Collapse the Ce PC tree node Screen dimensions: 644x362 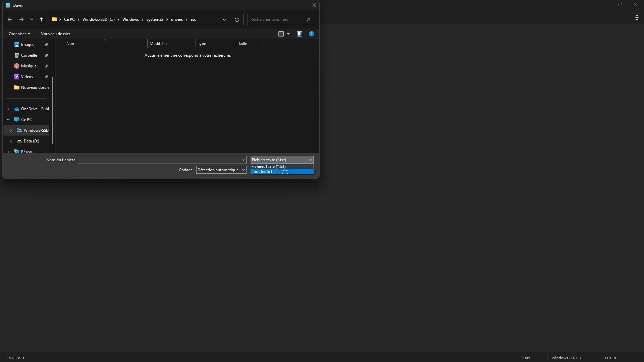pyautogui.click(x=8, y=120)
